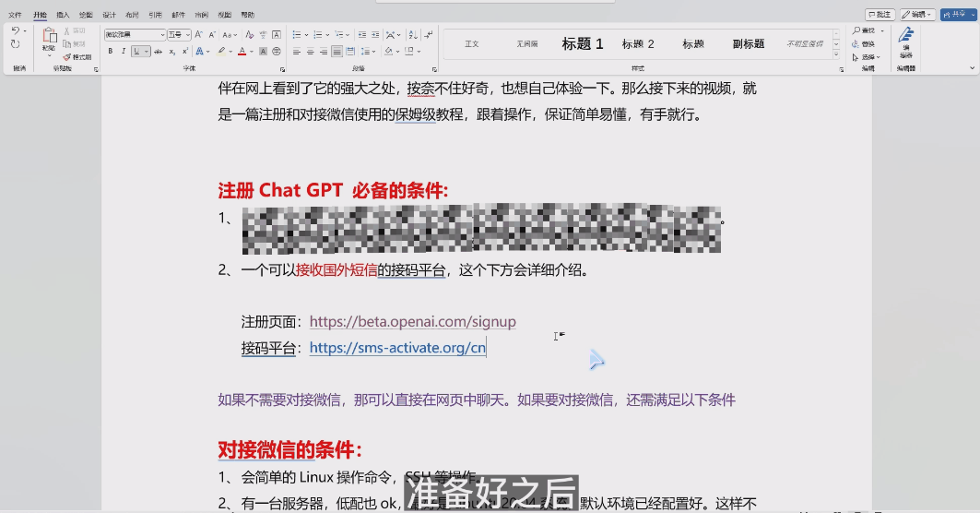Click the text effects blue A

[199, 52]
